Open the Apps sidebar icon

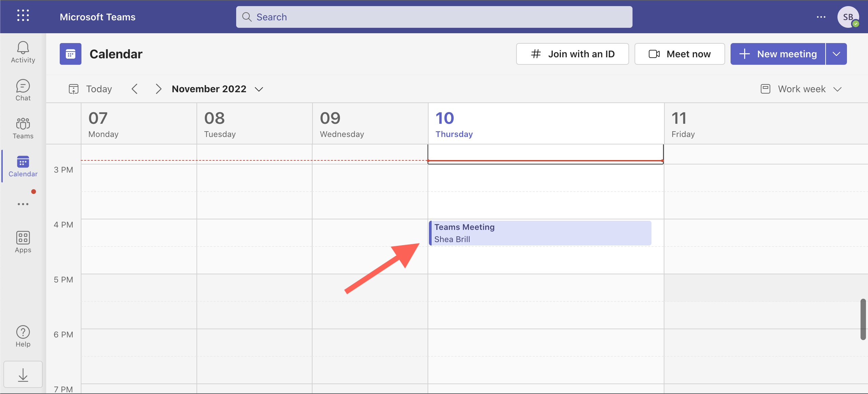23,242
